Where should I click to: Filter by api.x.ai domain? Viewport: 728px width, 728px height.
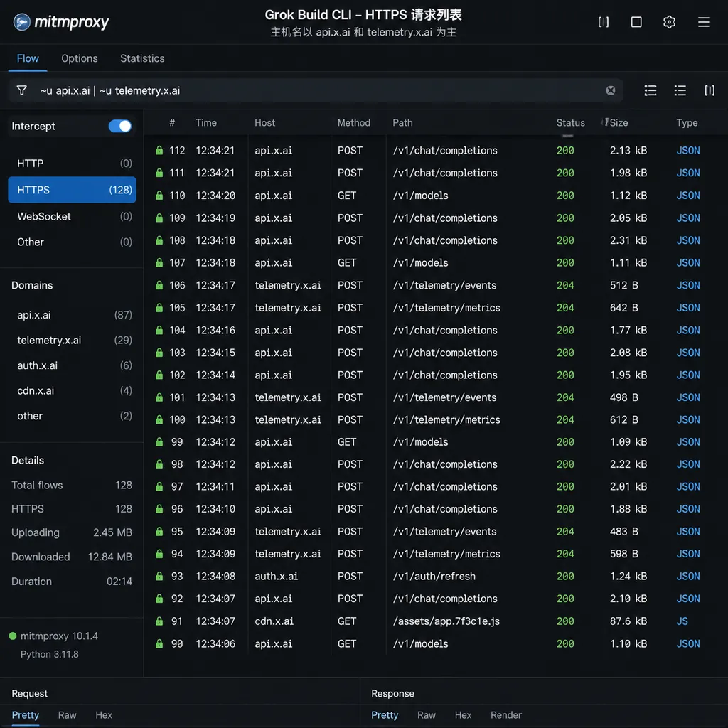[72, 315]
